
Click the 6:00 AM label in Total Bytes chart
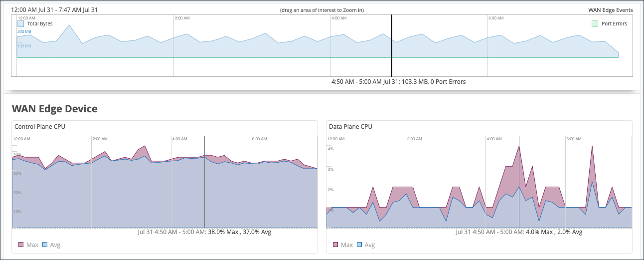[496, 18]
